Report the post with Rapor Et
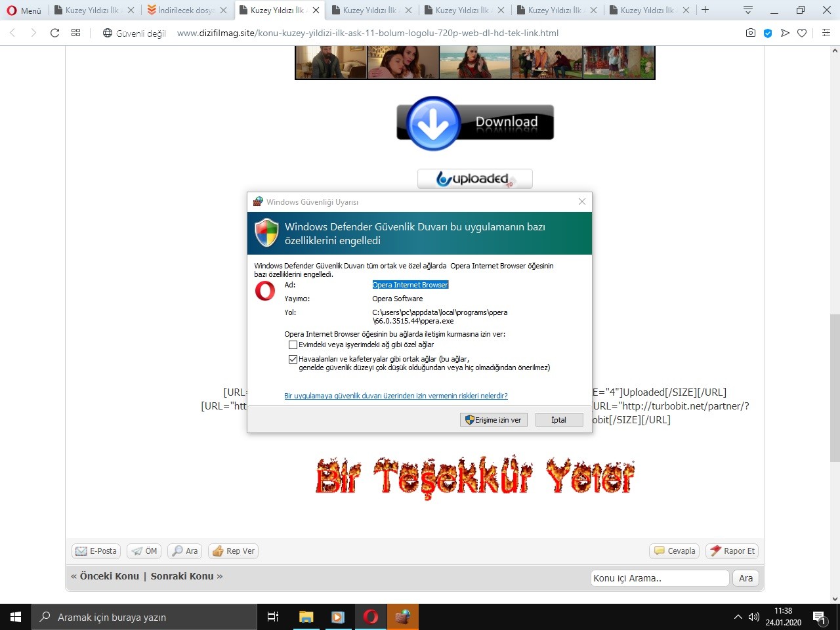840x630 pixels. point(732,551)
